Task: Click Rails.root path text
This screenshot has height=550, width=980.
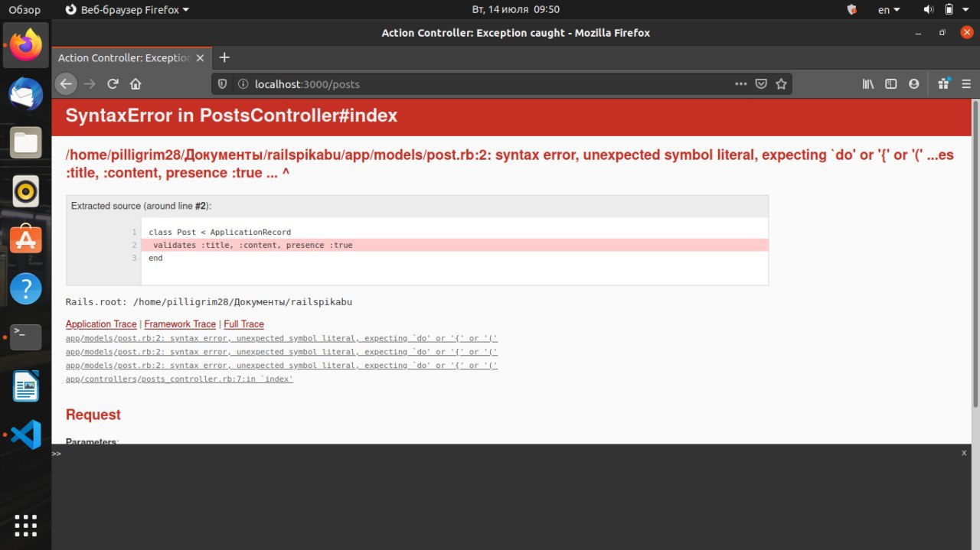Action: click(209, 302)
